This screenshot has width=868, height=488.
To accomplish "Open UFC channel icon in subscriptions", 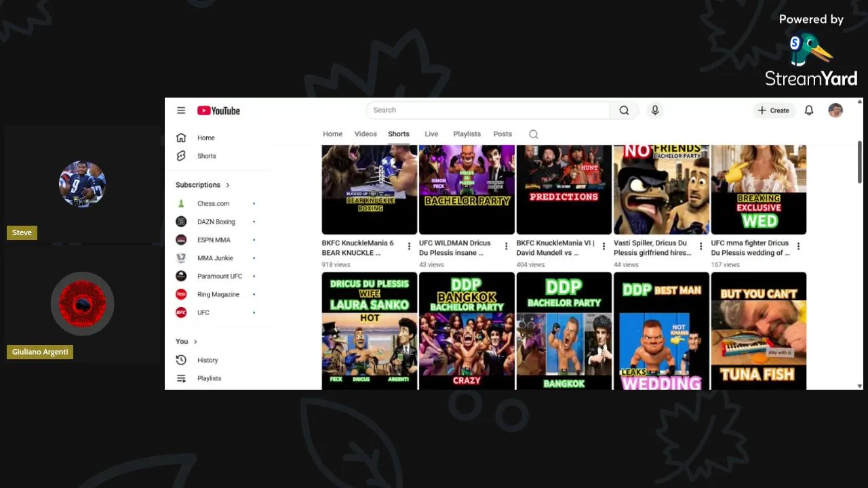I will [181, 312].
